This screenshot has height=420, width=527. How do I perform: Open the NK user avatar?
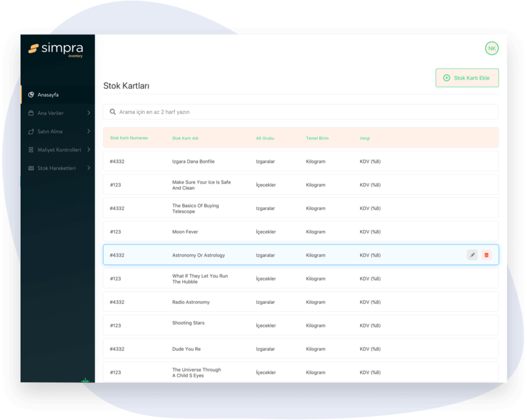491,48
